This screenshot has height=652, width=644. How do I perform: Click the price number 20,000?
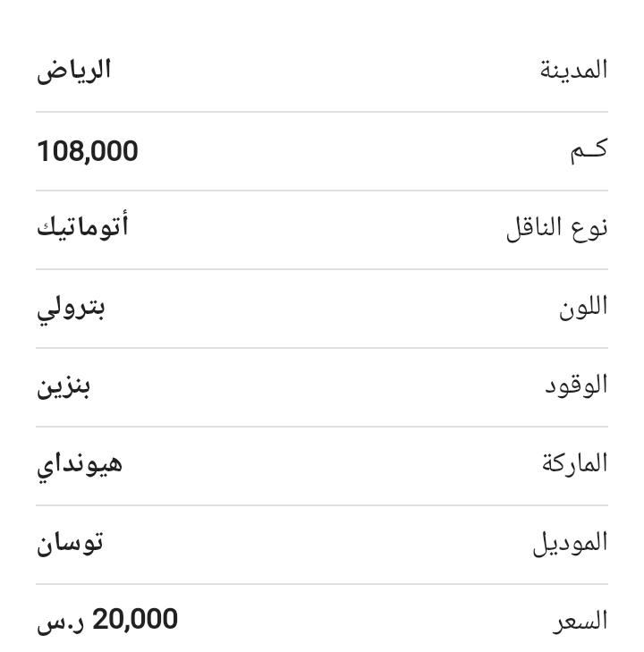135,619
